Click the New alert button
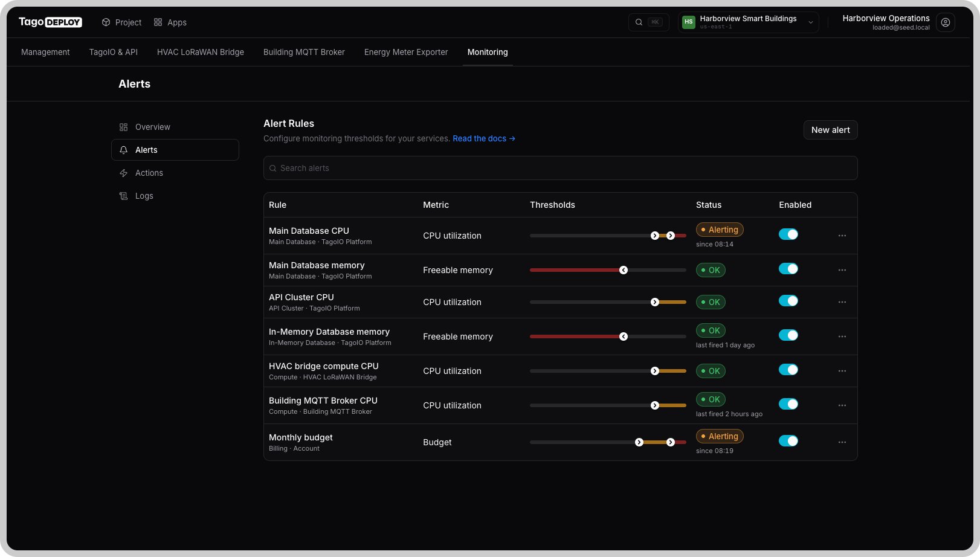Screen dimensions: 980x557 (x=830, y=130)
